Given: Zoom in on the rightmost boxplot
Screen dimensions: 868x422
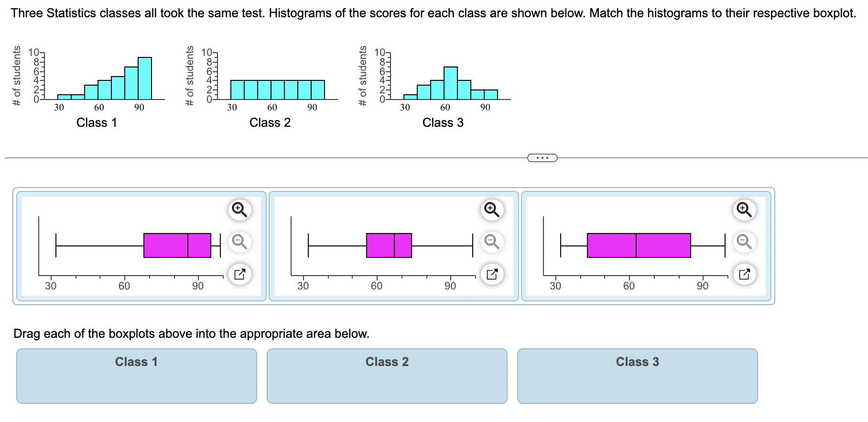Looking at the screenshot, I should click(744, 209).
